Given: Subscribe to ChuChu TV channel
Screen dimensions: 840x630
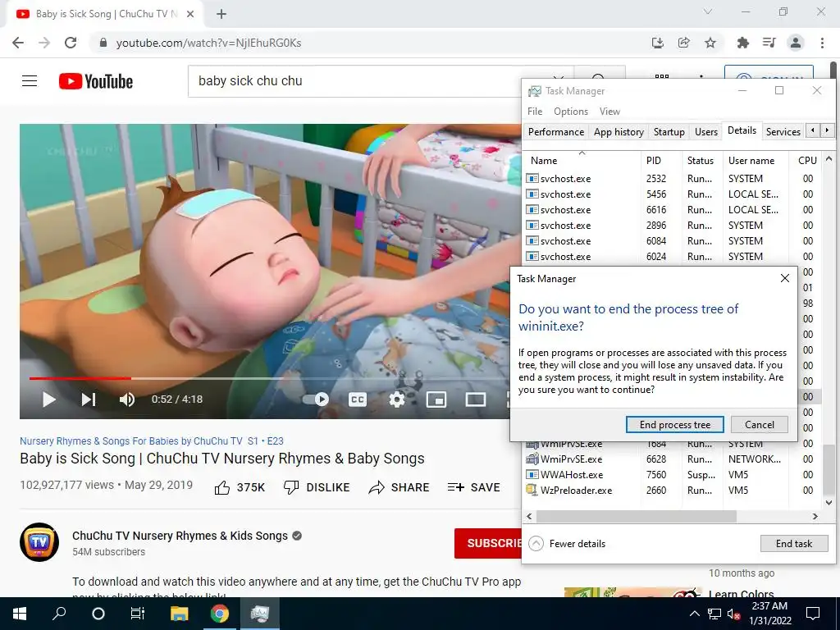Looking at the screenshot, I should click(488, 543).
